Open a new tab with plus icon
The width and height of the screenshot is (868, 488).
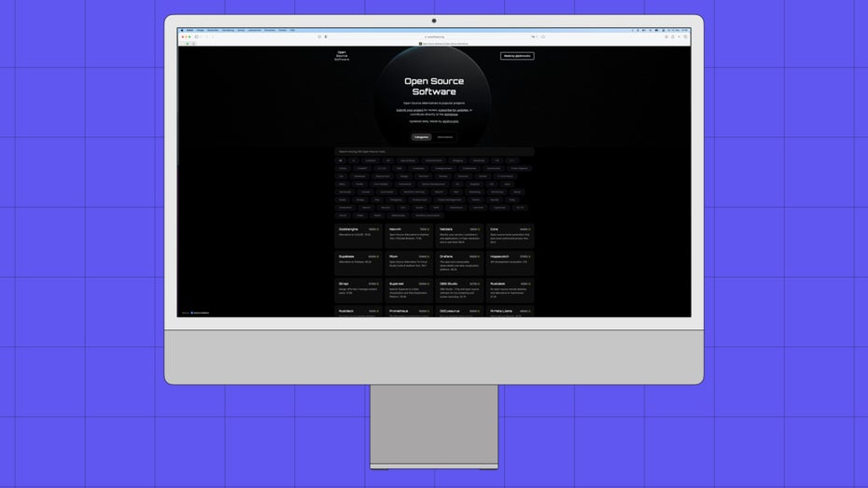677,37
